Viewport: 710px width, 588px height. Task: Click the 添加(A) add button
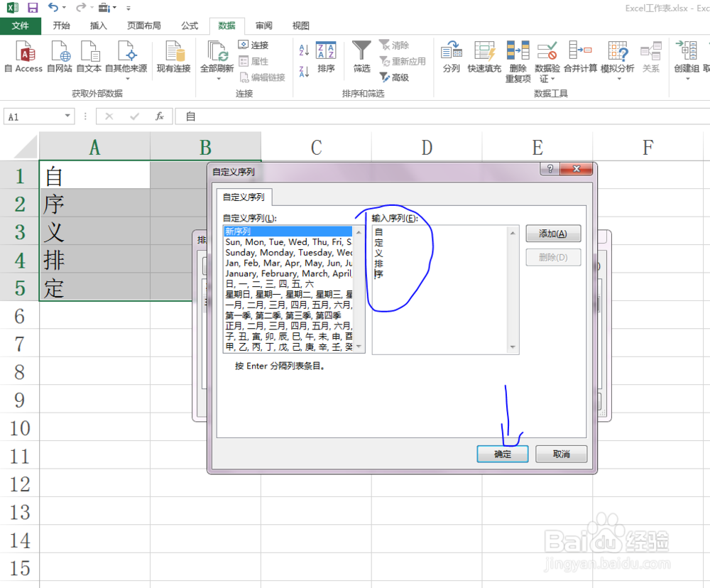coord(553,234)
